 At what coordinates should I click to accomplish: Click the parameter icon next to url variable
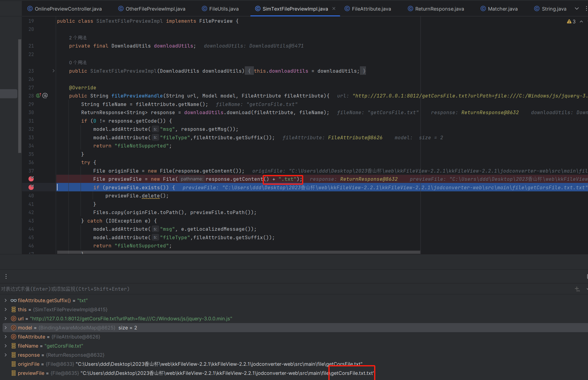coord(14,319)
